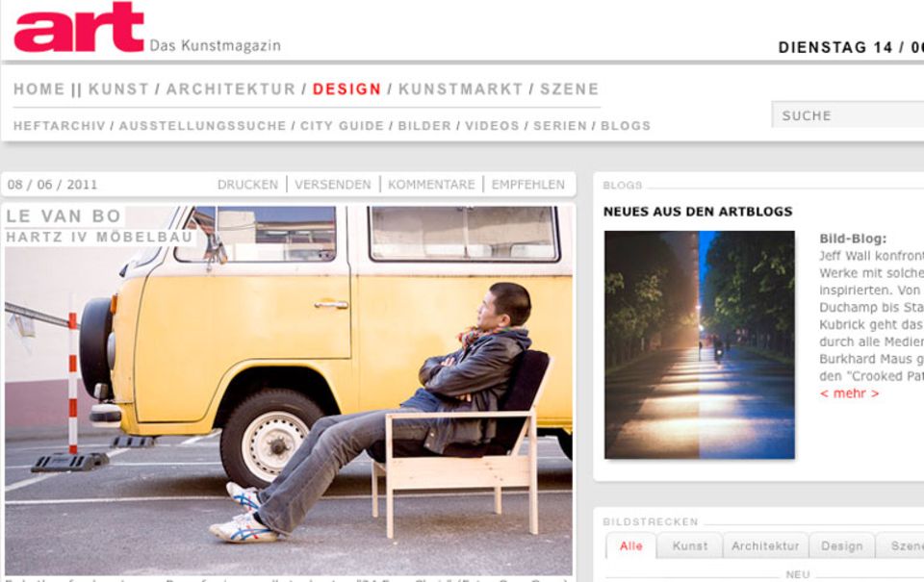Open the blog thumbnail of the night street

tap(700, 344)
